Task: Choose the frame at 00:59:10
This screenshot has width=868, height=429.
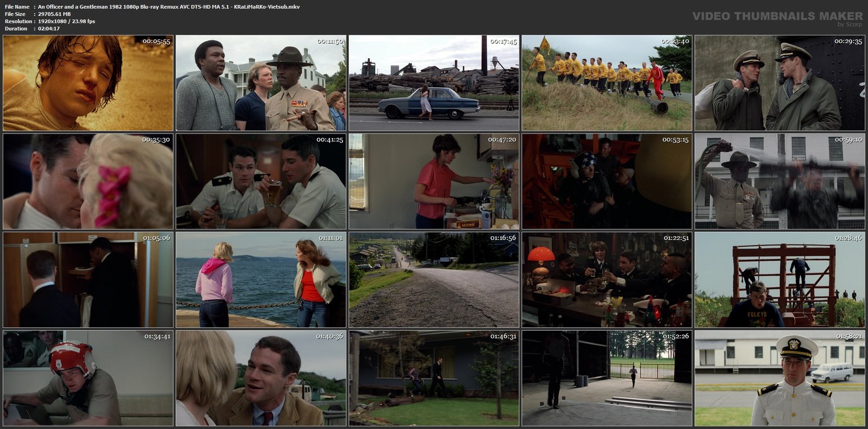Action: pyautogui.click(x=780, y=181)
